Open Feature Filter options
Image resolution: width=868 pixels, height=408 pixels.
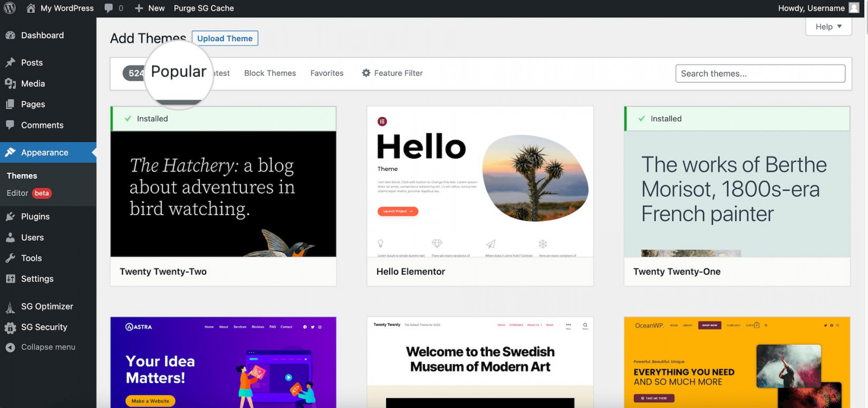click(392, 73)
